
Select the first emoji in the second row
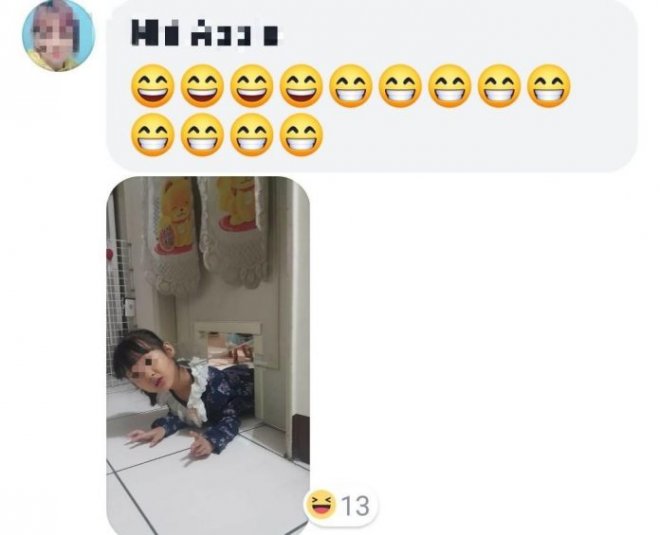click(153, 135)
